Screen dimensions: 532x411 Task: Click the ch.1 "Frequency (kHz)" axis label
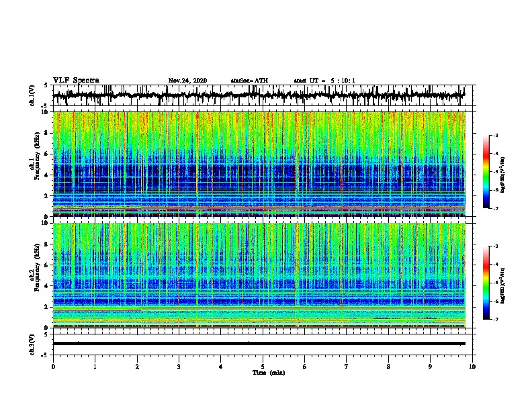[x=37, y=156]
